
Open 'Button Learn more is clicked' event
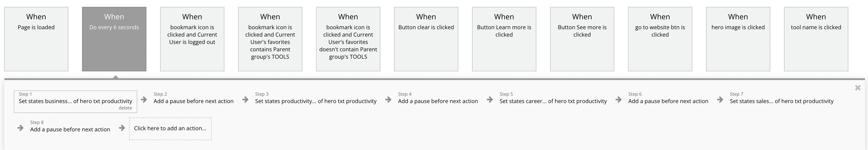coord(504,39)
